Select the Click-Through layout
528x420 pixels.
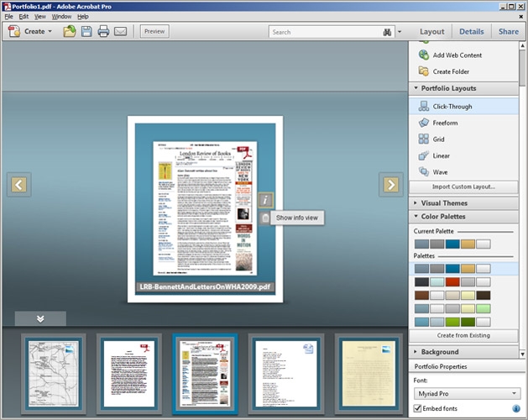[x=463, y=107]
